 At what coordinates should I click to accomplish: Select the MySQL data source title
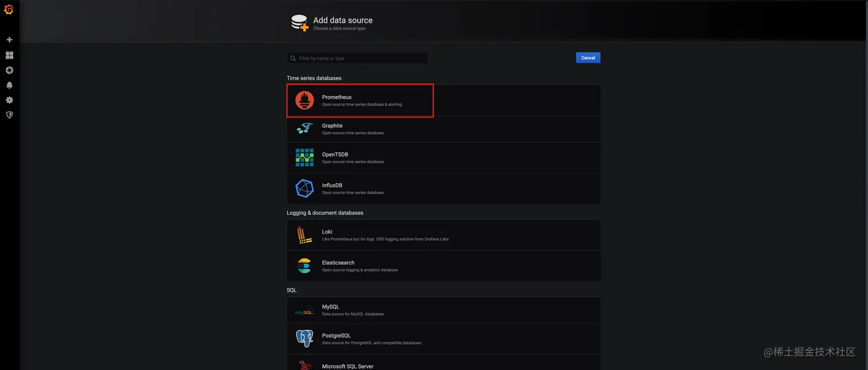click(331, 307)
